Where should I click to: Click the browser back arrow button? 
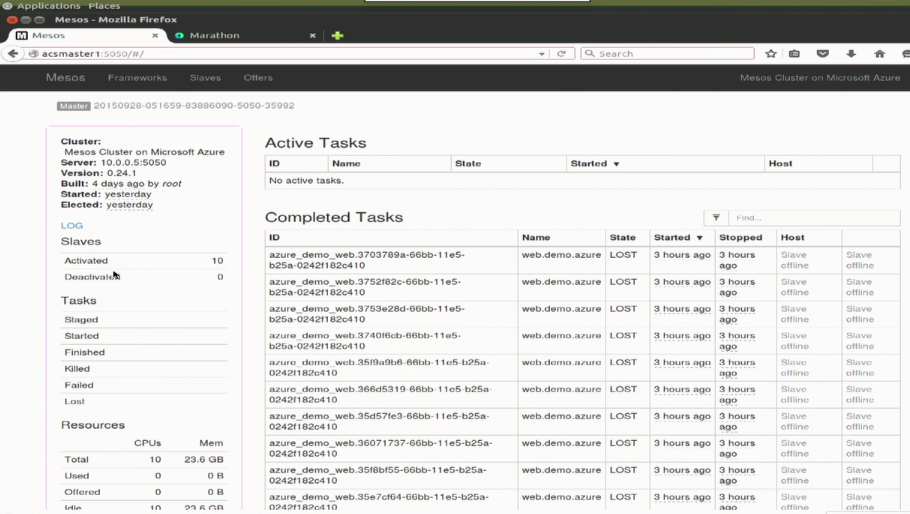(13, 54)
